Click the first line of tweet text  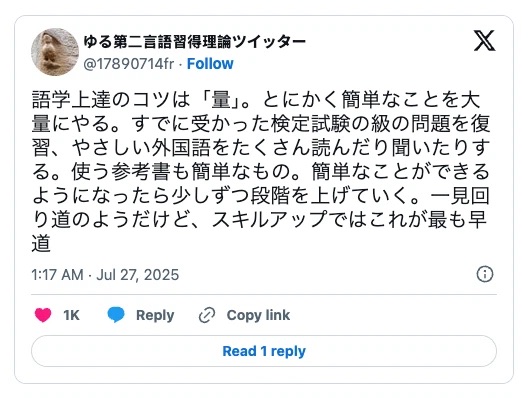pos(256,100)
